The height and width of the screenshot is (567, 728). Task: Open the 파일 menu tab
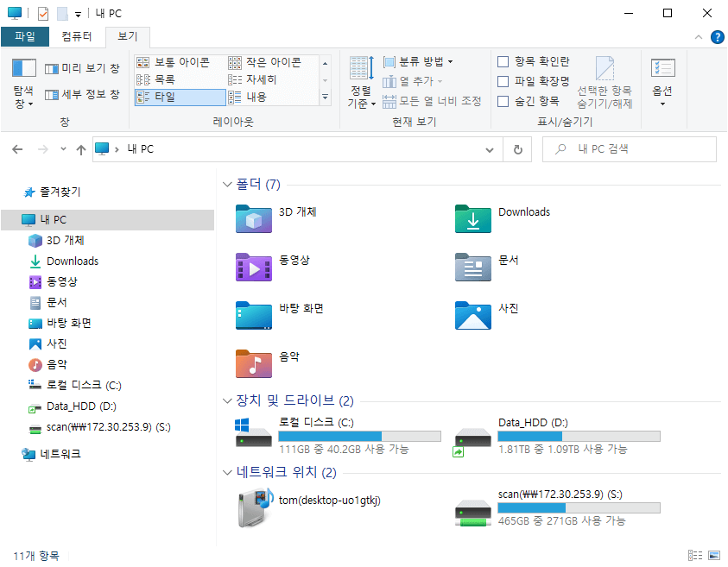tap(25, 36)
